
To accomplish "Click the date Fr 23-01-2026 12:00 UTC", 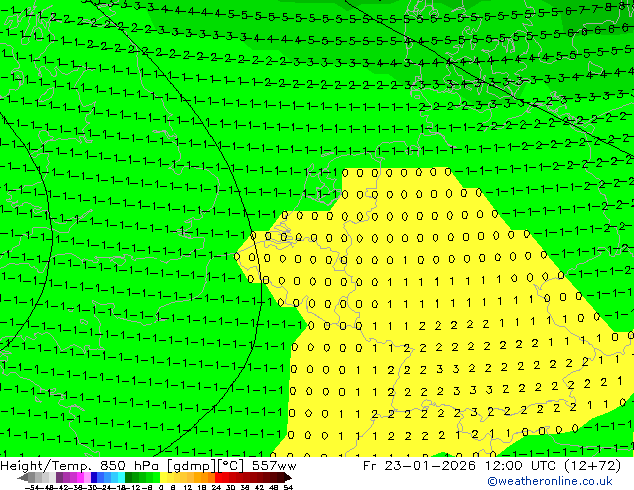I will pos(459,466).
